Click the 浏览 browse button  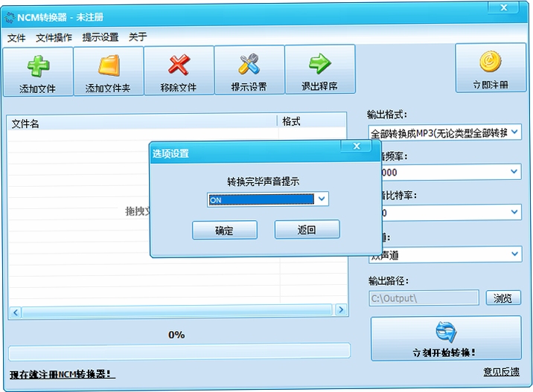pyautogui.click(x=503, y=298)
